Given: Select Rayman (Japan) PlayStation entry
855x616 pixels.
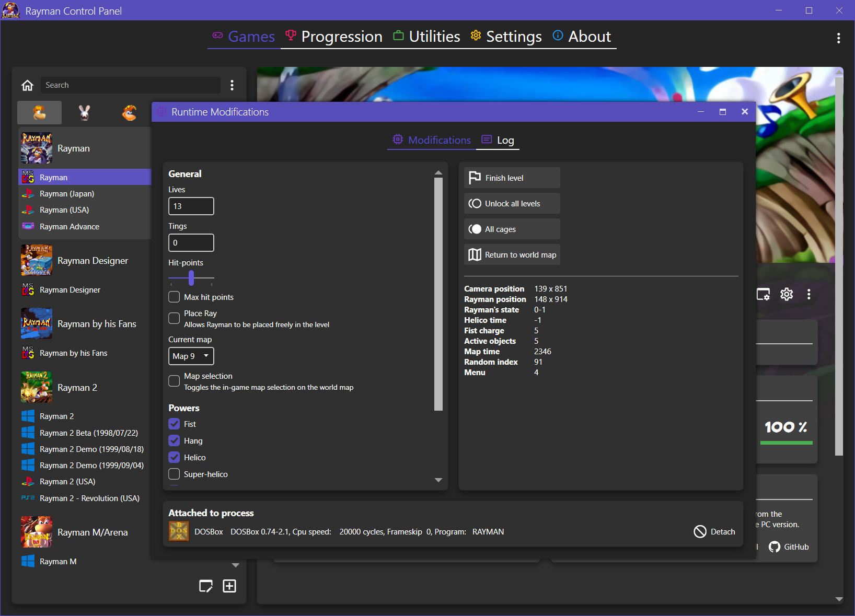Looking at the screenshot, I should (x=85, y=194).
